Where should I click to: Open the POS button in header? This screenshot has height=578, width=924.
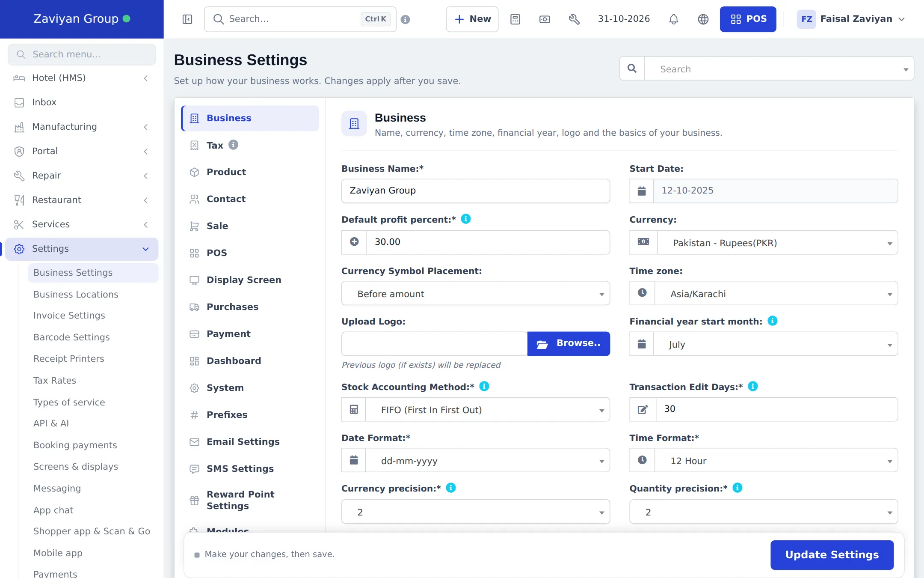pyautogui.click(x=748, y=19)
